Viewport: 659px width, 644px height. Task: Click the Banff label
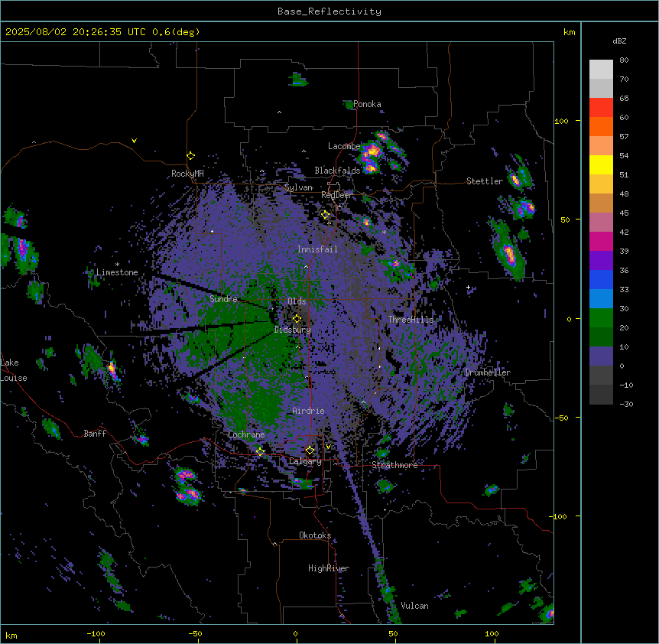[x=95, y=434]
